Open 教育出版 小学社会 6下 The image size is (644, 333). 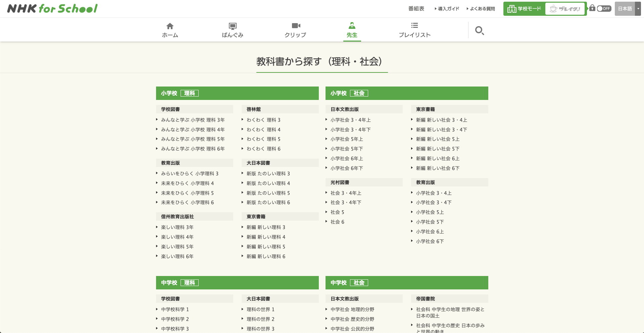click(x=430, y=241)
